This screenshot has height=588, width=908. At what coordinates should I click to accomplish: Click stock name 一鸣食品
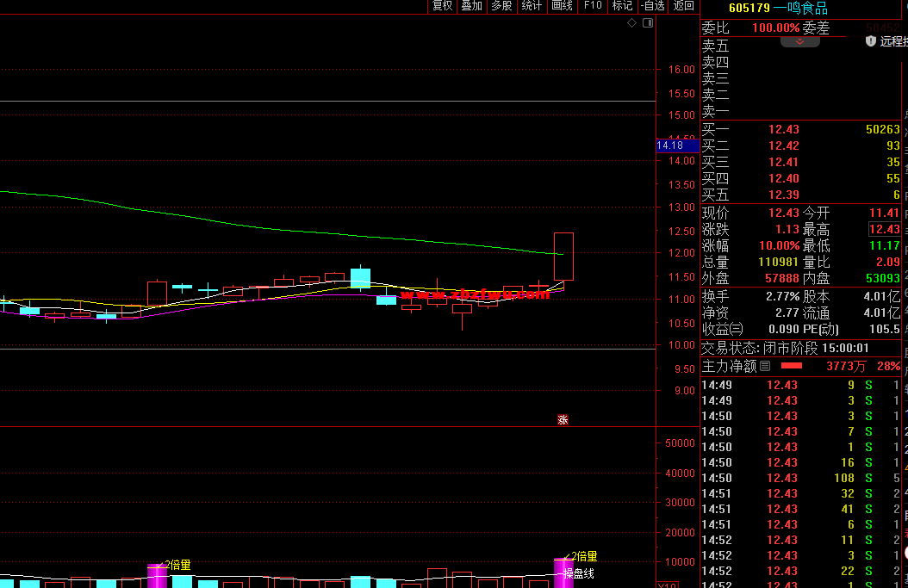click(x=801, y=8)
